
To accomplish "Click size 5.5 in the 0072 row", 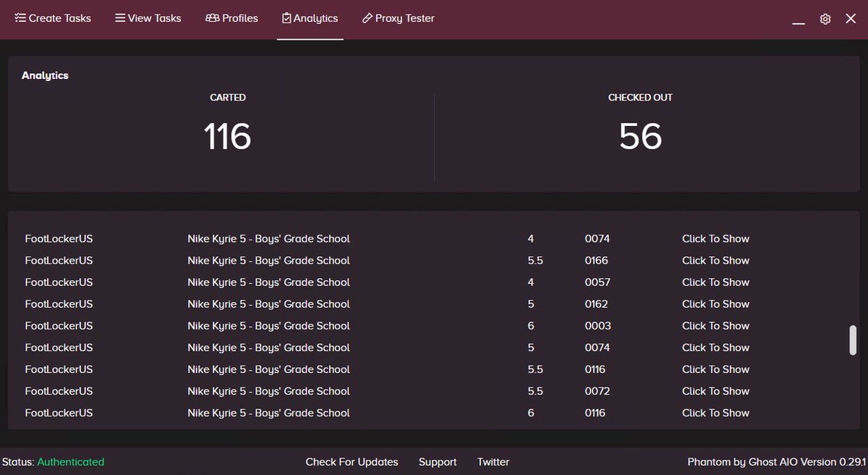I will click(x=535, y=391).
